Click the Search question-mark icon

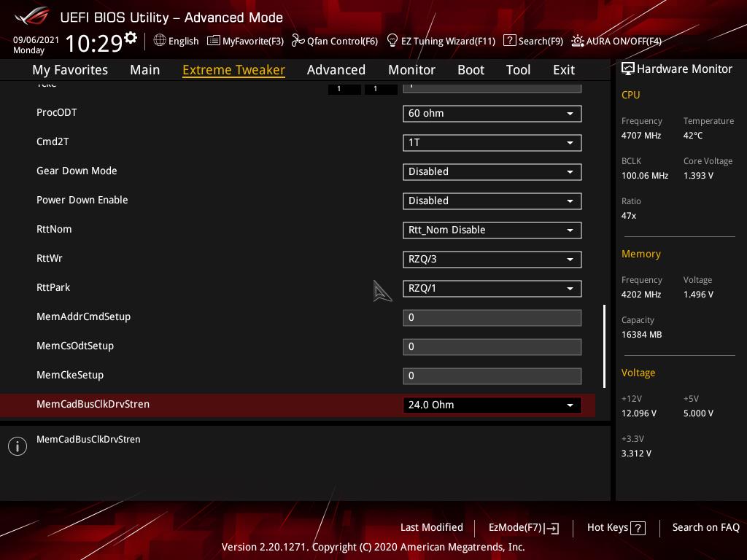tap(509, 41)
